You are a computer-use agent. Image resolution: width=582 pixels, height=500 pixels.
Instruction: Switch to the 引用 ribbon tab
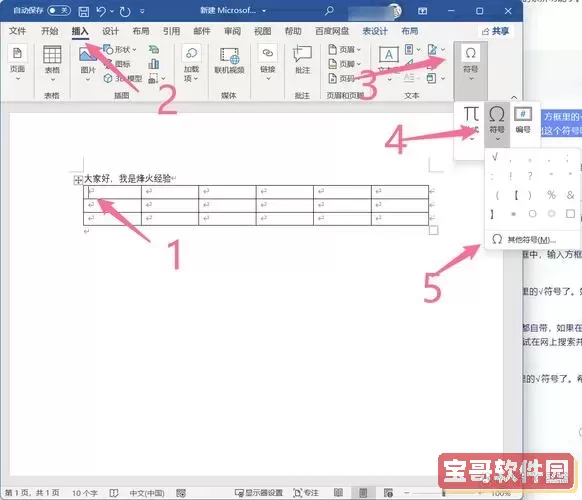tap(171, 31)
